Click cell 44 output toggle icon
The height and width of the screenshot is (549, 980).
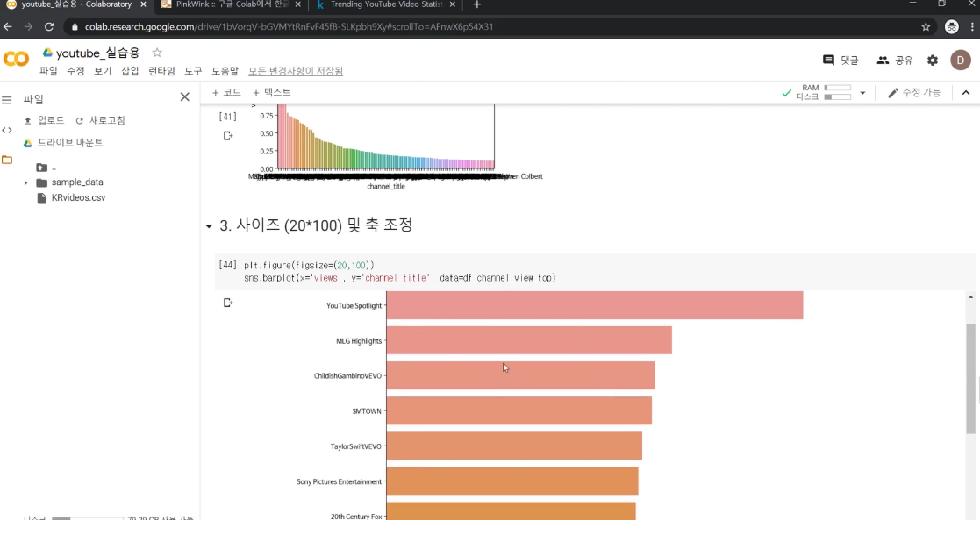click(228, 303)
